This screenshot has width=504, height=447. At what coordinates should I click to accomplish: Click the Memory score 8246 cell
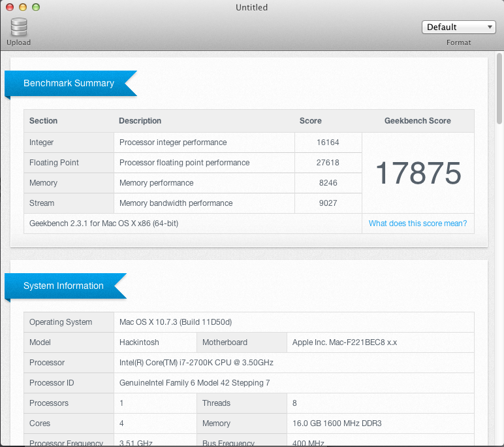tap(328, 183)
